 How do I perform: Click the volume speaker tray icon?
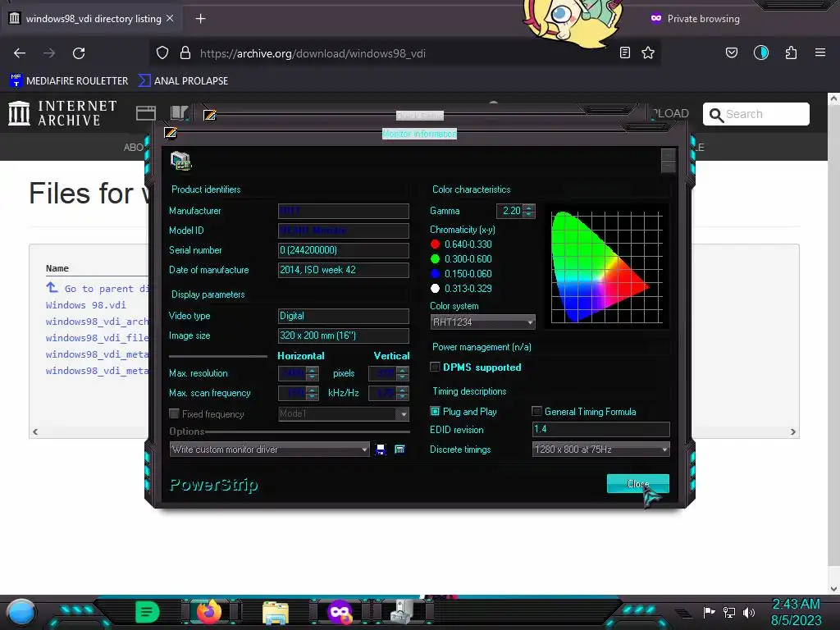(x=749, y=612)
